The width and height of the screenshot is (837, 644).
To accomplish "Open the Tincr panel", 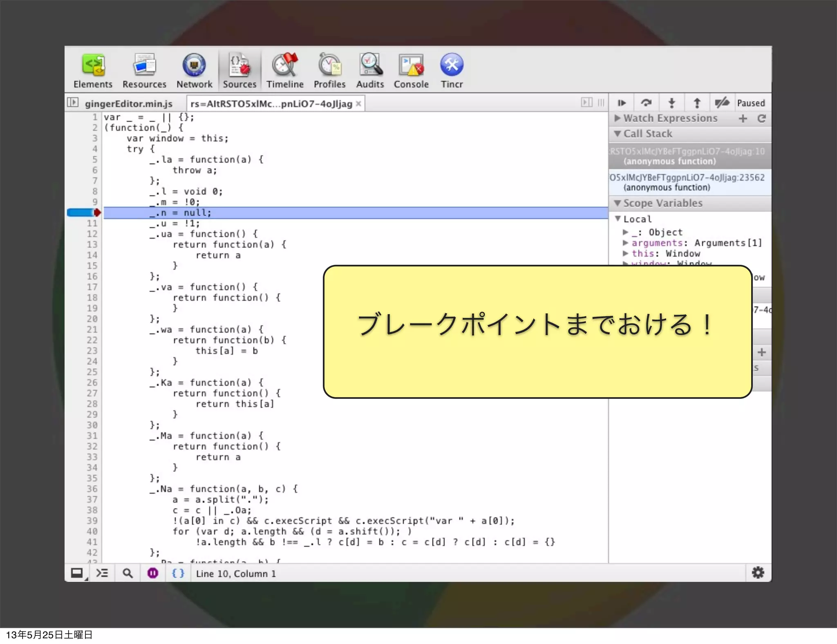I will point(452,70).
